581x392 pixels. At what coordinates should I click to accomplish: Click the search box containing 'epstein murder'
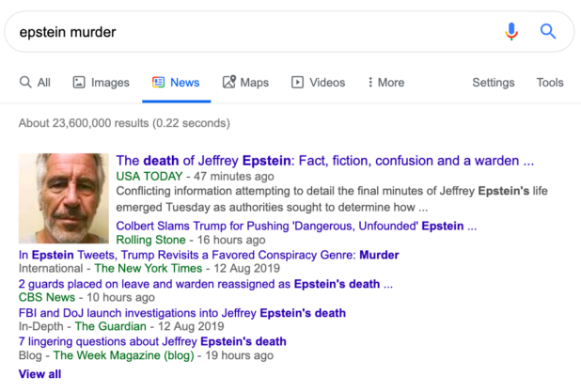[289, 32]
